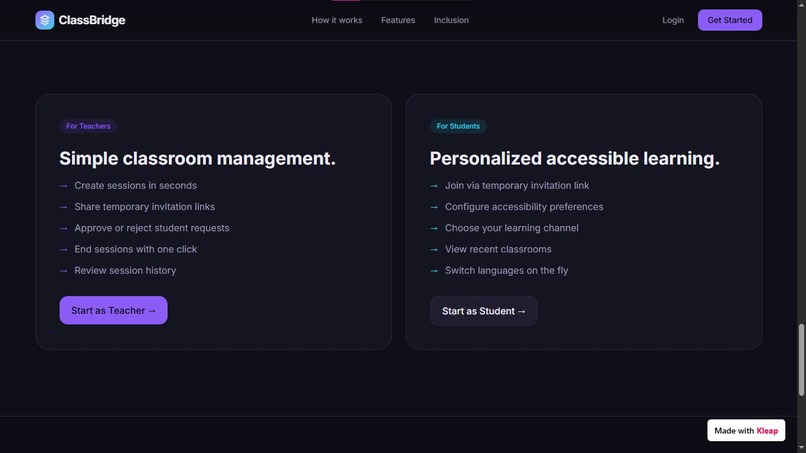The image size is (806, 453).
Task: Click the arrow beside Join via temporary invitation link
Action: click(434, 186)
